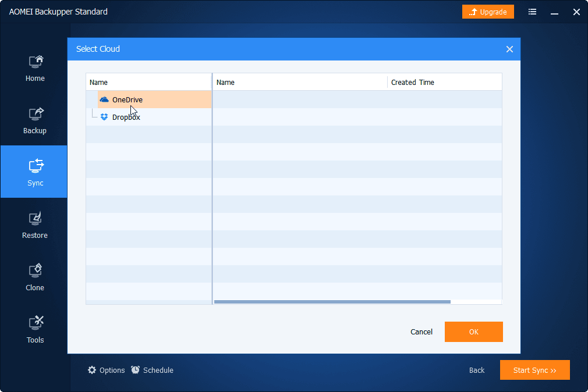Go Back to previous step
This screenshot has height=392, width=588.
tap(477, 370)
